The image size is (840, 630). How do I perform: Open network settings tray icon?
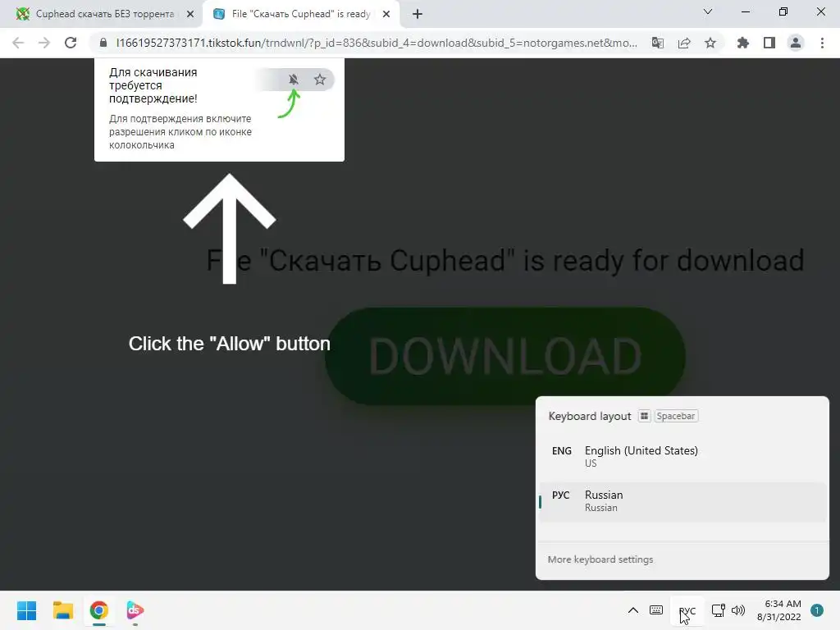pyautogui.click(x=718, y=610)
